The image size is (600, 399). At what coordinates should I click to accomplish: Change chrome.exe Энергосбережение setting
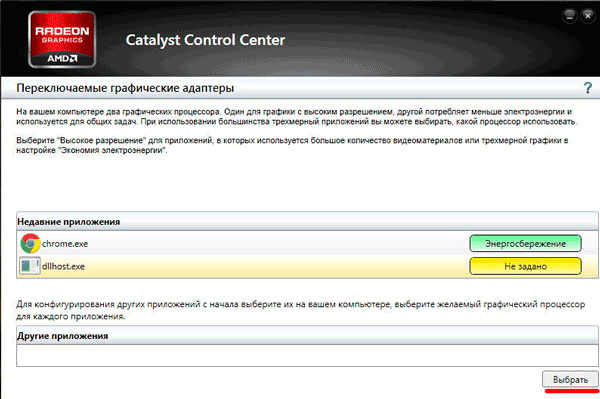coord(525,244)
